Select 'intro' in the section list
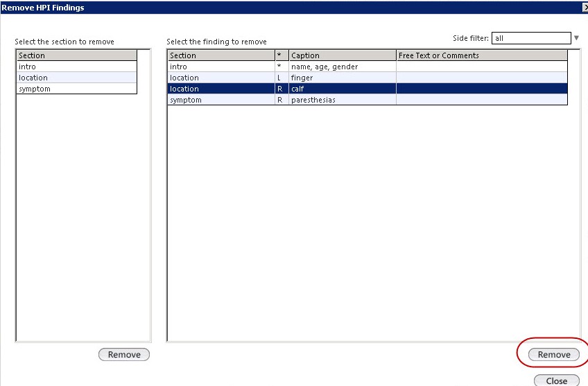The image size is (588, 386). (x=77, y=67)
